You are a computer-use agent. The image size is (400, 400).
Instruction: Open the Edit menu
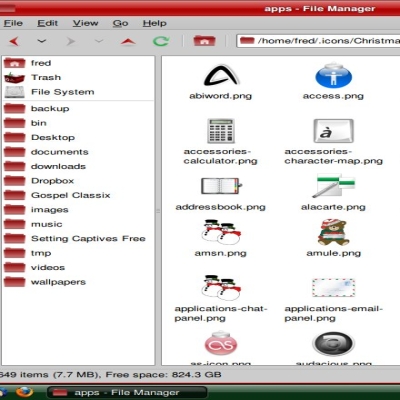click(x=47, y=23)
